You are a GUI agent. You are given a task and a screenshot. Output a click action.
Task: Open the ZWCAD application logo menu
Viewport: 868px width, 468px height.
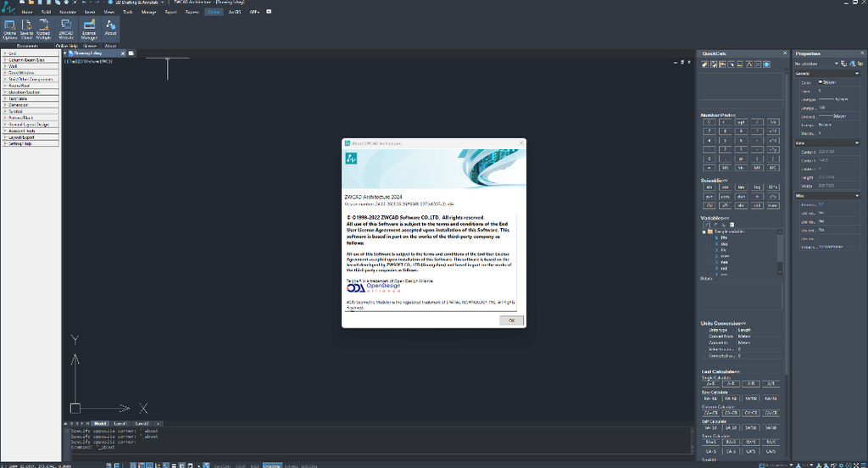[x=8, y=8]
